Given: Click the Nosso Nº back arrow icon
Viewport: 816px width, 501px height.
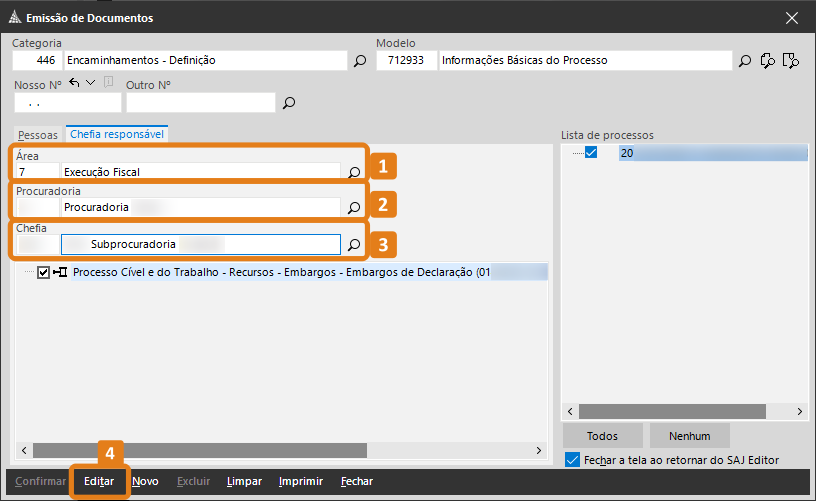Looking at the screenshot, I should tap(74, 83).
